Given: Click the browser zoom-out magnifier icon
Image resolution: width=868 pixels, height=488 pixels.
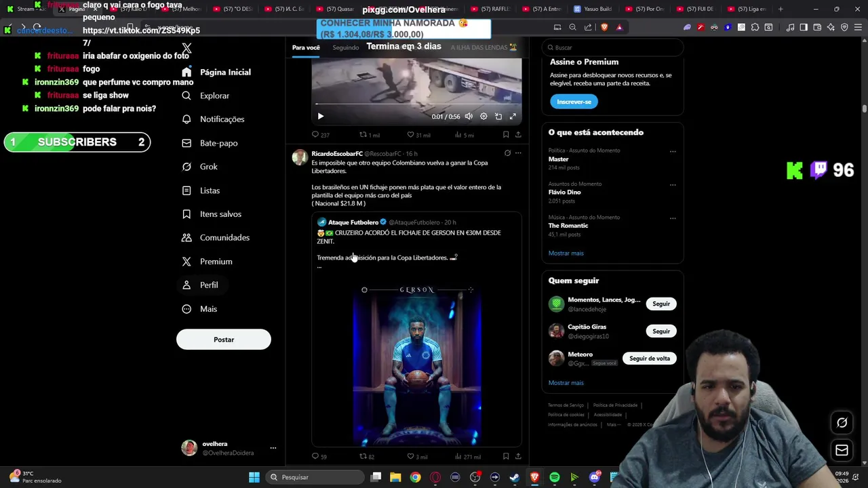Looking at the screenshot, I should click(x=572, y=27).
